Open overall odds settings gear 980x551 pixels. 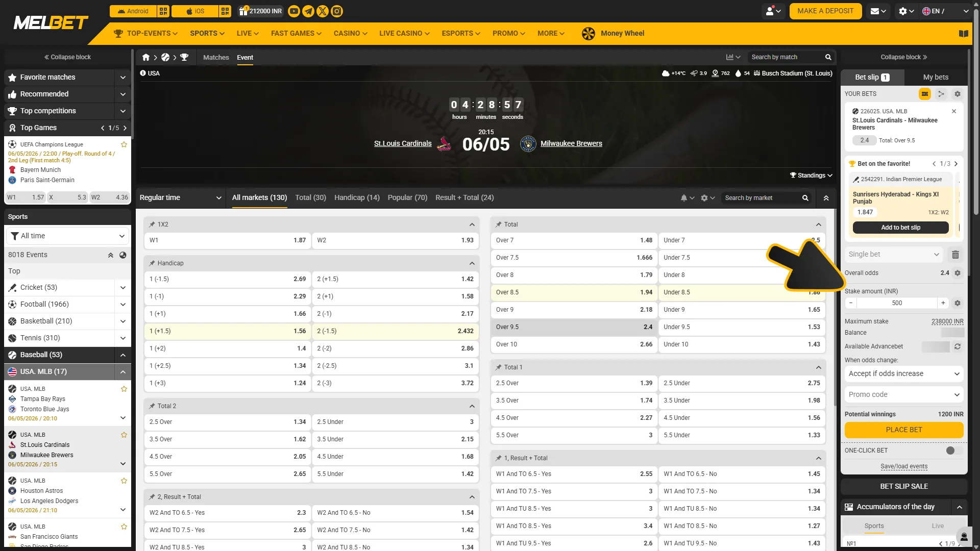(x=958, y=273)
